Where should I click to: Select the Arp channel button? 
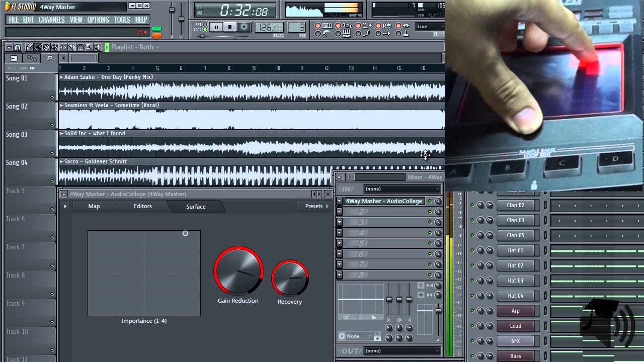click(515, 311)
